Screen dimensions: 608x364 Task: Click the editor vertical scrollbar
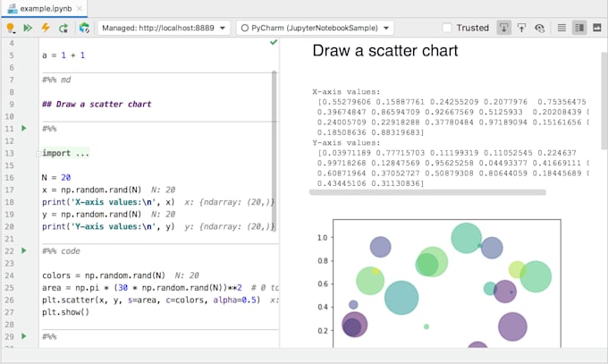274,151
